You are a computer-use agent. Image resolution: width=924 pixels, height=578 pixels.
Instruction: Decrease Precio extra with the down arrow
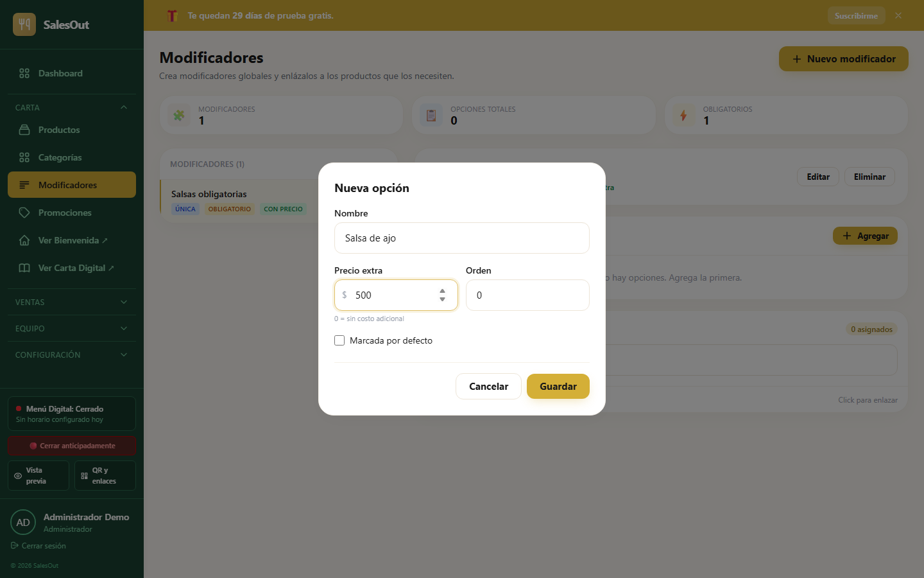coord(442,299)
